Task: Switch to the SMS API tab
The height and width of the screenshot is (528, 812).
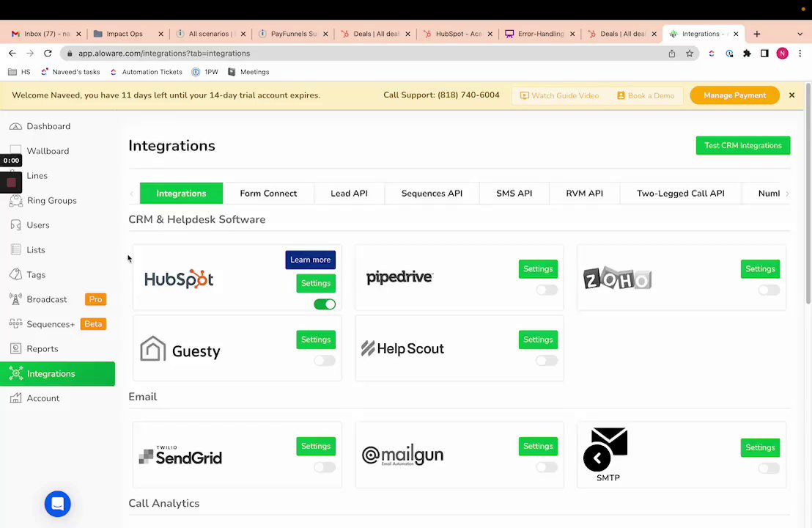Action: coord(514,194)
